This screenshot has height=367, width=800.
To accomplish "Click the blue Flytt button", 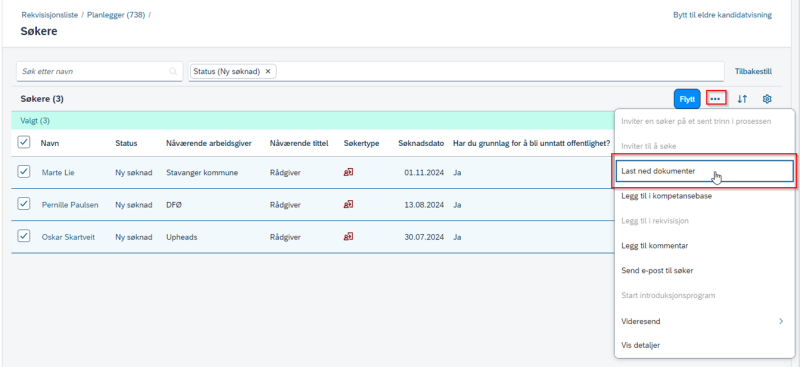I will 687,99.
